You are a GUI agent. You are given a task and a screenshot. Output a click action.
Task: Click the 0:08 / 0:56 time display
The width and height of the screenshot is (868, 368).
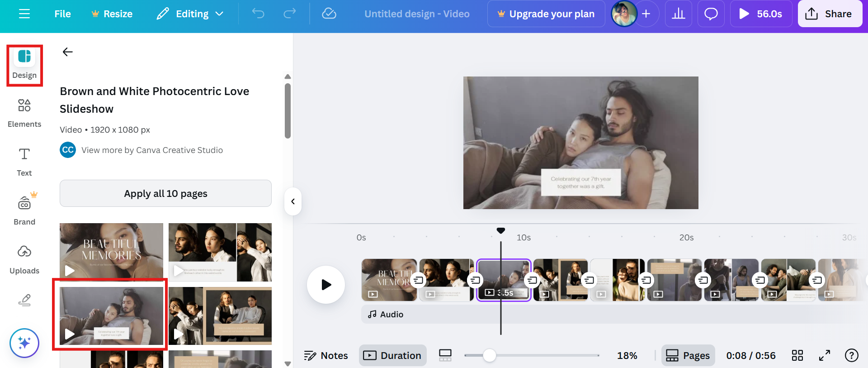[751, 355]
